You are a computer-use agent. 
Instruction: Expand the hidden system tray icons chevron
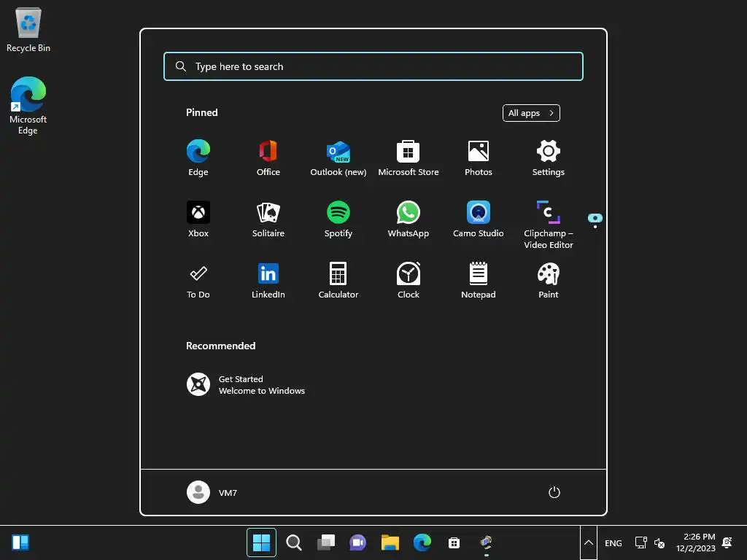(589, 542)
